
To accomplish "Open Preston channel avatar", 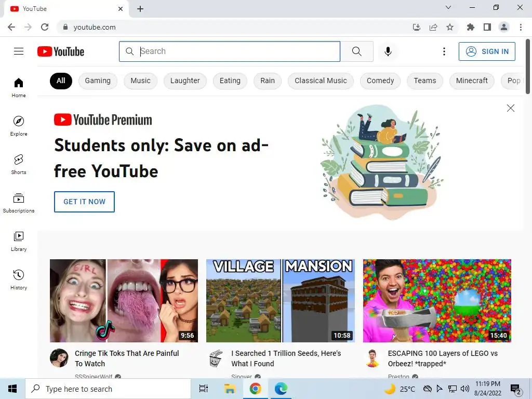I will coord(372,358).
